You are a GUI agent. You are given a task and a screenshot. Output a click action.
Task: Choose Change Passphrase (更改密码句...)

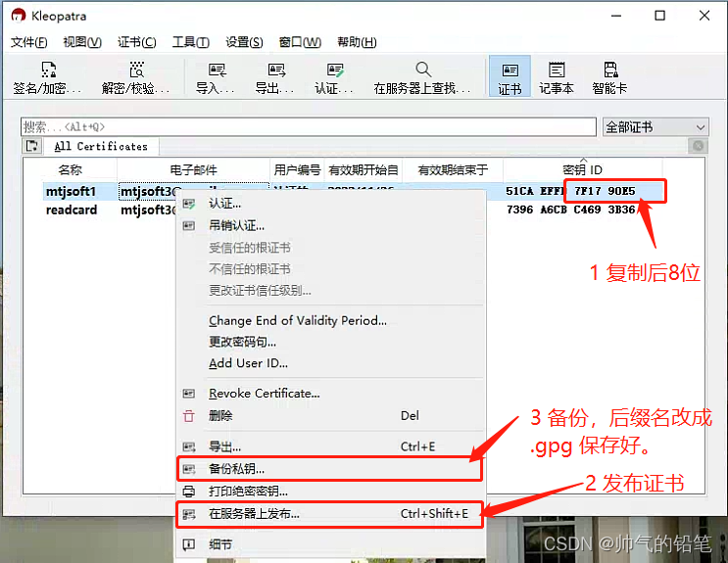[330, 342]
